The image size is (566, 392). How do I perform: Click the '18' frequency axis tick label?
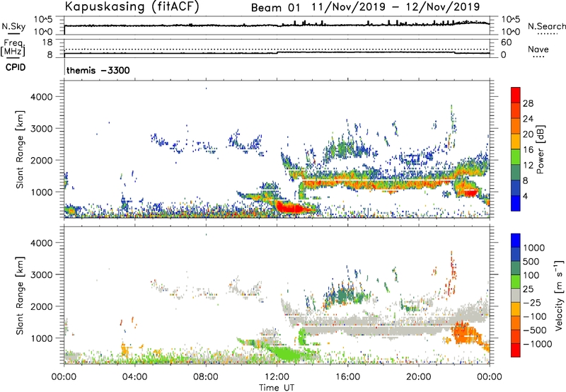(47, 42)
